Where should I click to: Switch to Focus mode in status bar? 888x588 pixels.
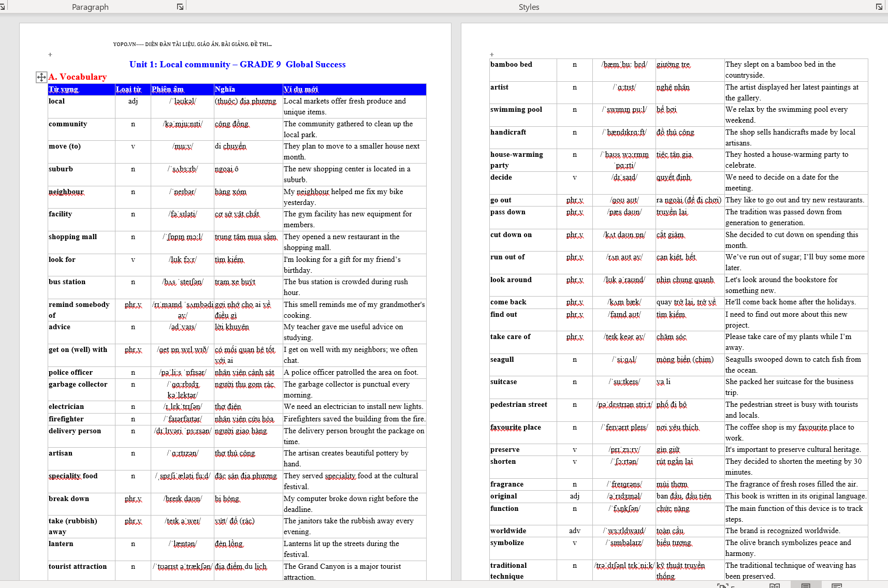[722, 585]
